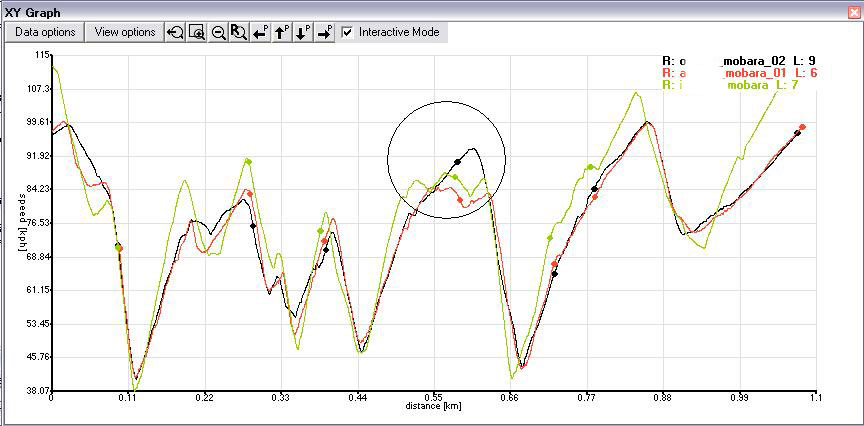Toggle the Interactive Mode checkbox
Image resolution: width=864 pixels, height=426 pixels.
coord(347,32)
